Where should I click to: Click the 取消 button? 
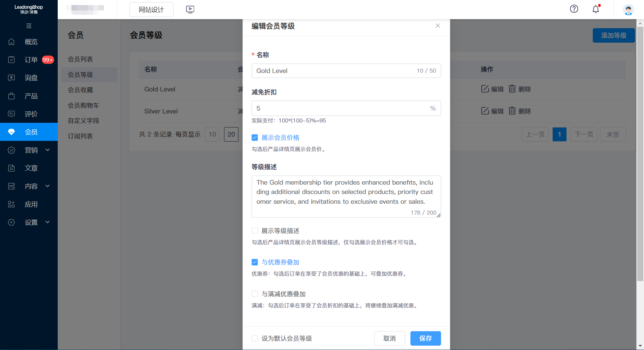point(389,338)
